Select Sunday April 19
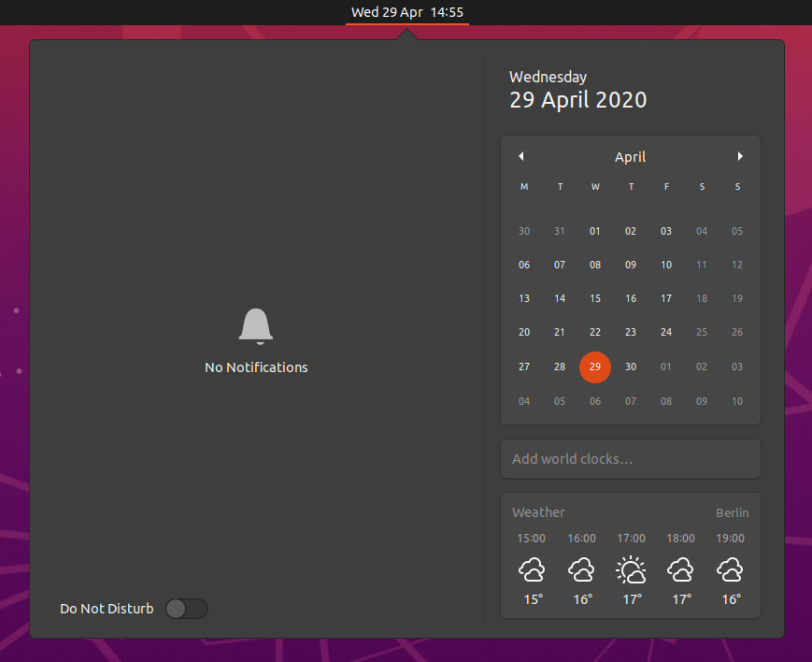This screenshot has height=662, width=812. (737, 298)
